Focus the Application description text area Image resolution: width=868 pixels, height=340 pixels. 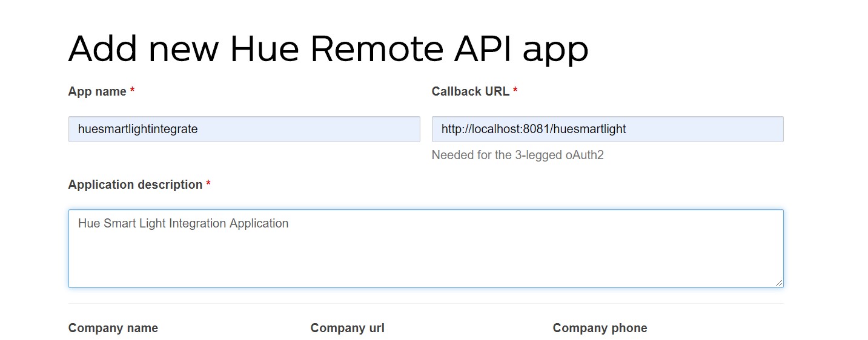426,249
